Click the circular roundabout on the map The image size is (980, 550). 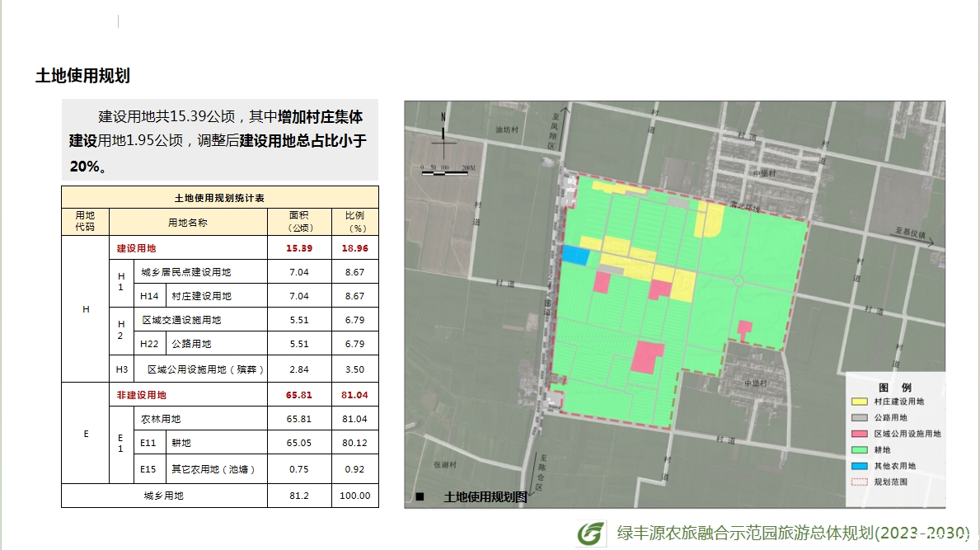pyautogui.click(x=739, y=282)
